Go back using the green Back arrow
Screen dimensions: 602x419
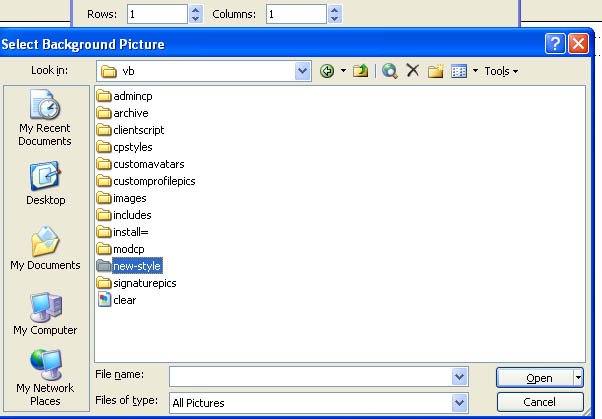point(327,71)
